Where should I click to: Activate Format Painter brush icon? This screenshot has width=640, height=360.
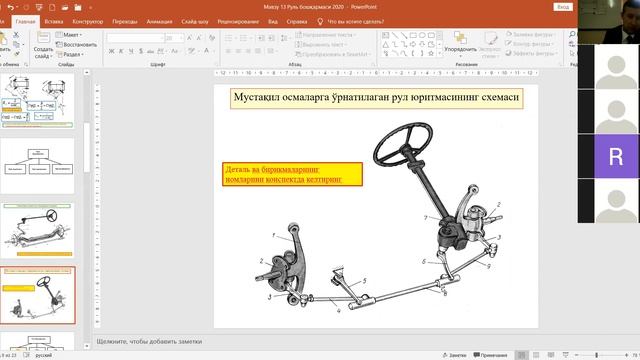pyautogui.click(x=17, y=54)
